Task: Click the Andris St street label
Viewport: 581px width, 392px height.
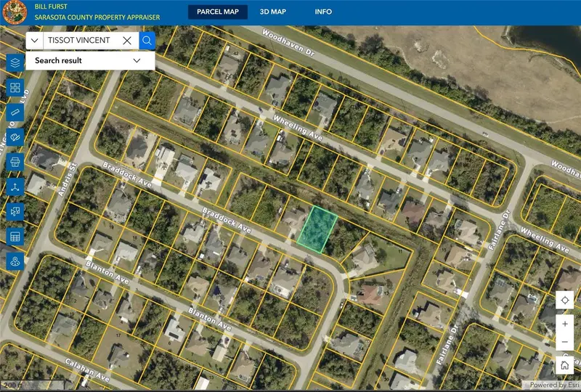Action: click(x=68, y=180)
